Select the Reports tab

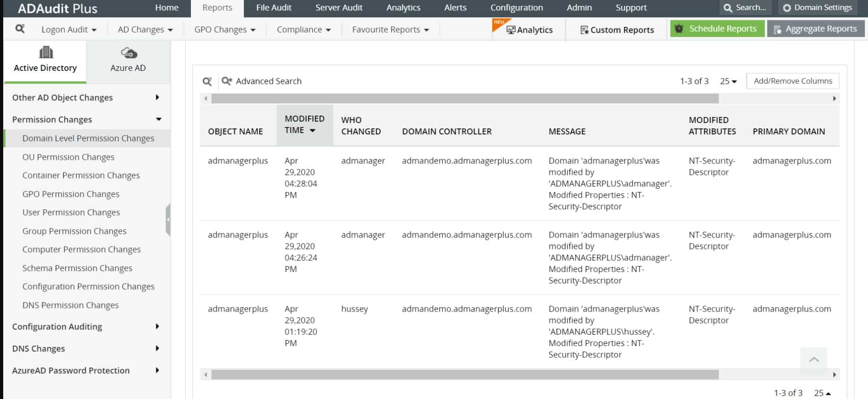coord(217,8)
